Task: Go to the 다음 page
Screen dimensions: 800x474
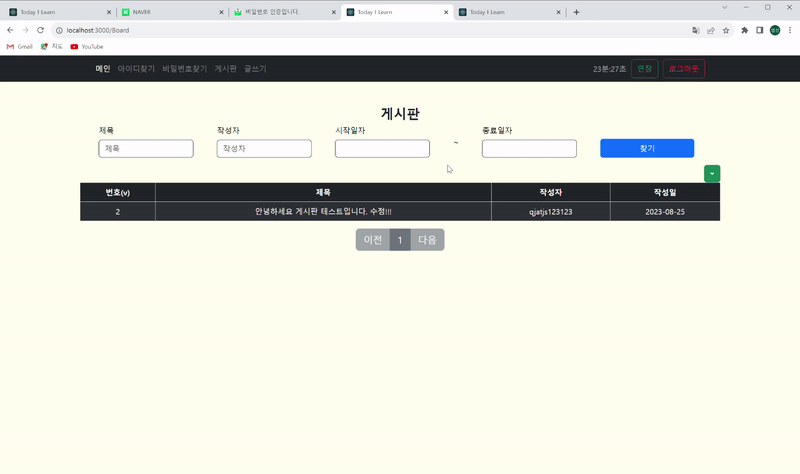Action: (427, 240)
